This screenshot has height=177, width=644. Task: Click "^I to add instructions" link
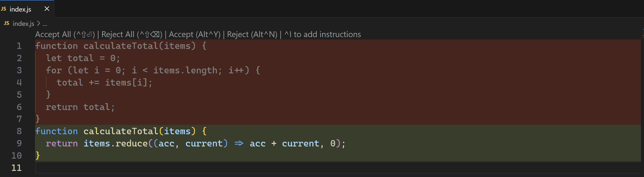323,35
